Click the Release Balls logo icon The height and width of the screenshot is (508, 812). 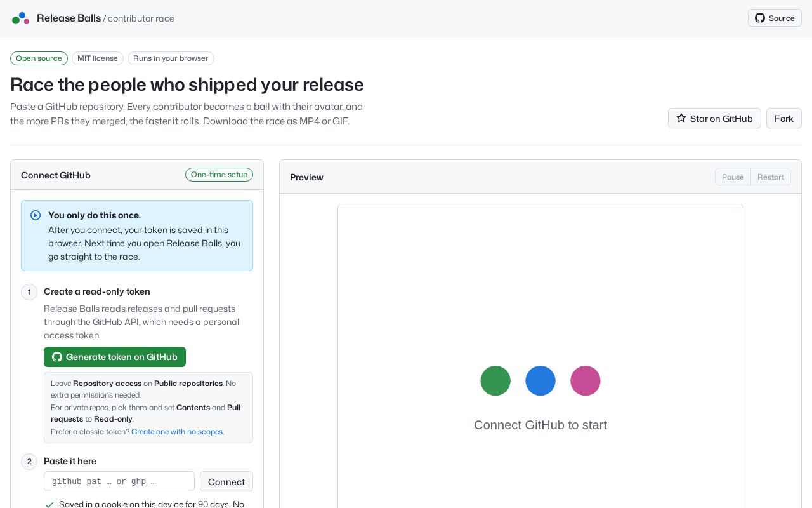(x=21, y=18)
